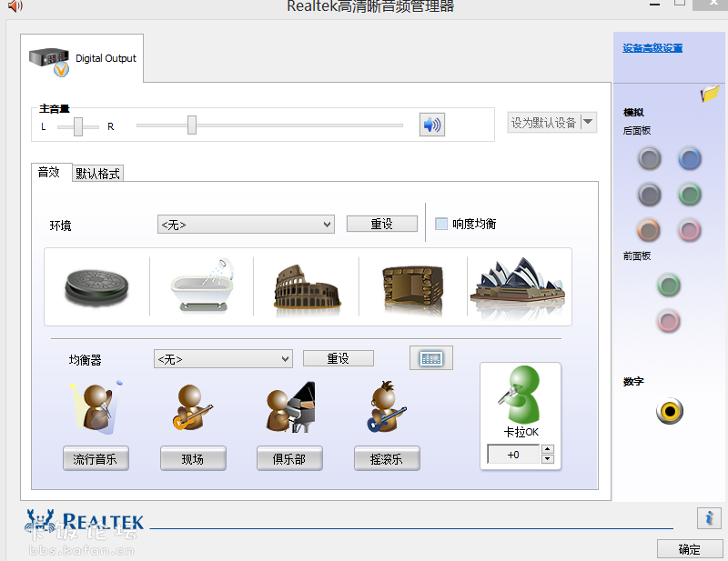Click the 确定 button
The height and width of the screenshot is (561, 728).
point(690,549)
